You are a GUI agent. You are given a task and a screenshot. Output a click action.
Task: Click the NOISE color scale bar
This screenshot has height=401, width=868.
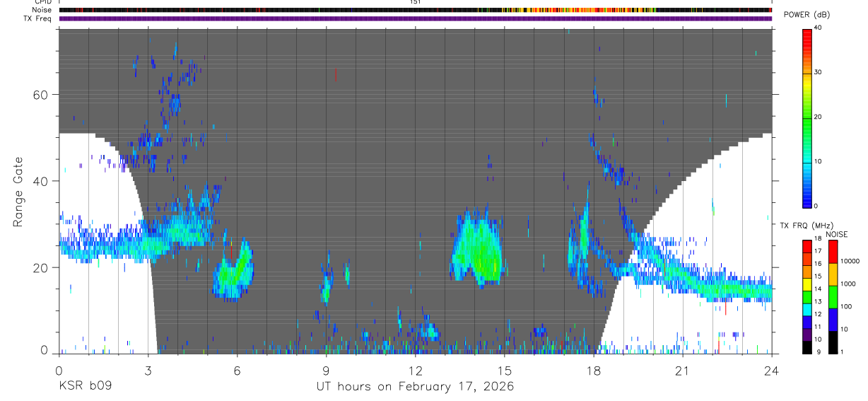(x=833, y=296)
